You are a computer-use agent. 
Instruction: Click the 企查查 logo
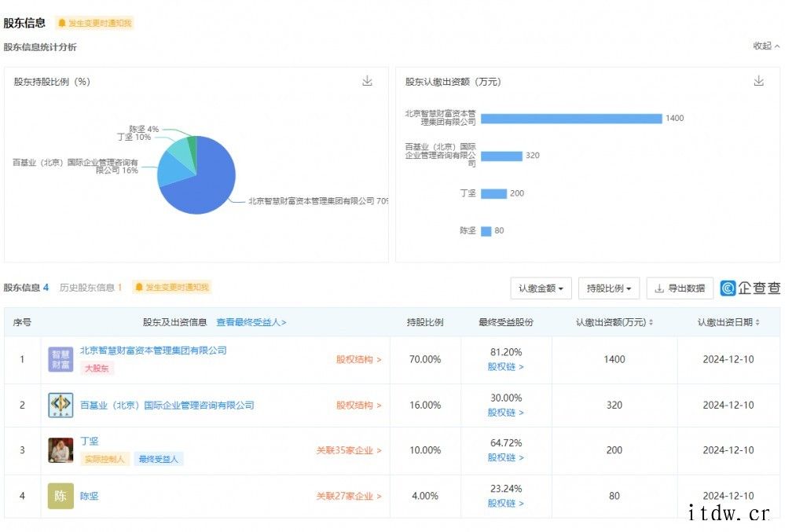pyautogui.click(x=750, y=288)
